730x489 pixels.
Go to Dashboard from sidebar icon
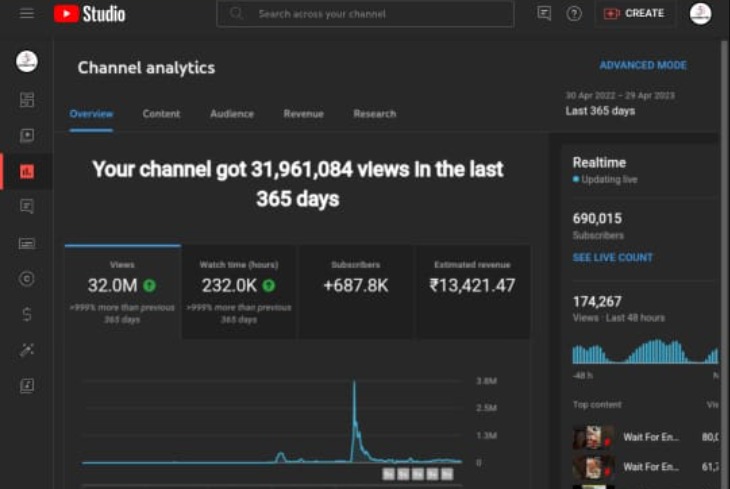point(27,100)
